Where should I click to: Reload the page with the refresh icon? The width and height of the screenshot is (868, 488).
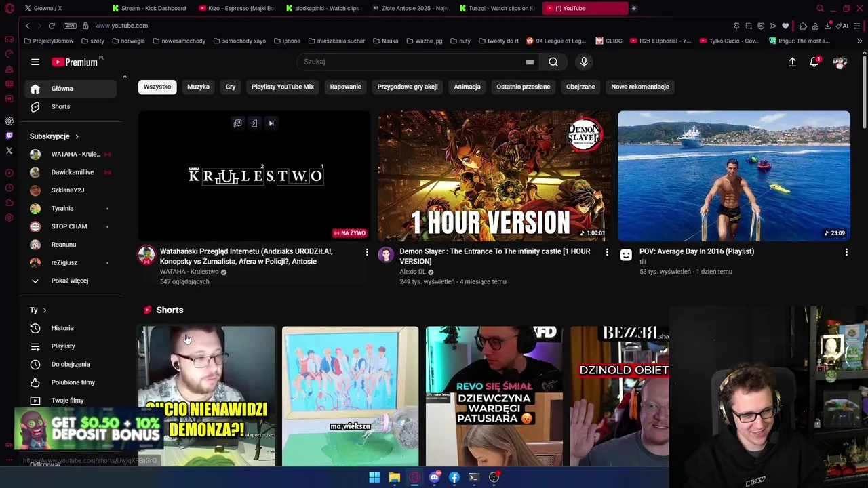(52, 26)
